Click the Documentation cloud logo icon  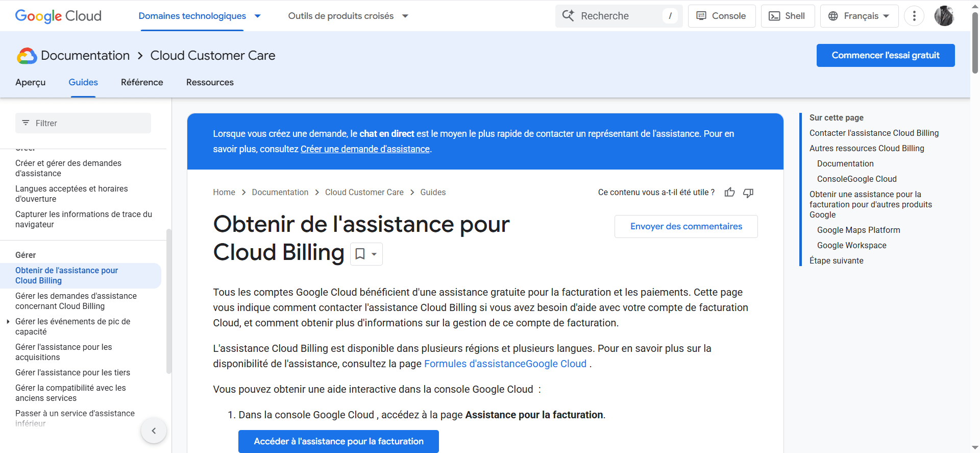[x=27, y=56]
